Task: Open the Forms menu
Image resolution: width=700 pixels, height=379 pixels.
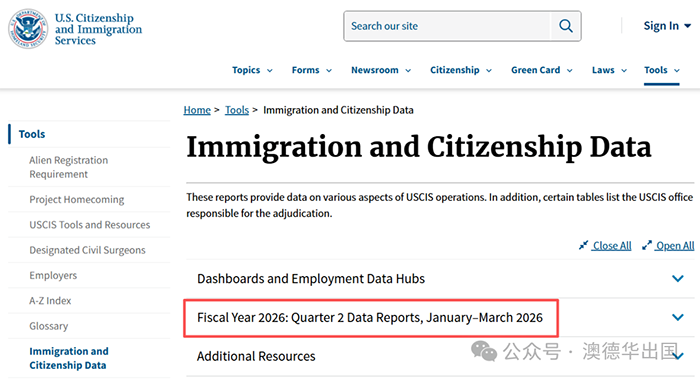Action: (312, 70)
